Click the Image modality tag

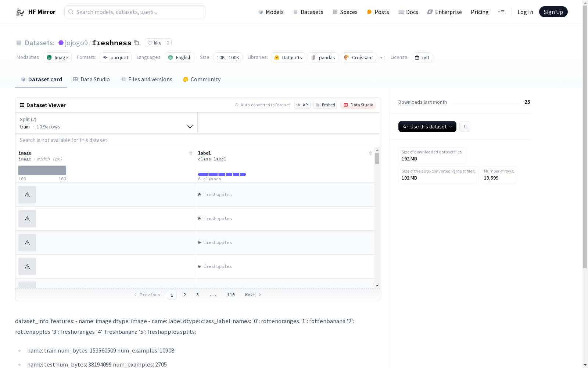coord(58,57)
